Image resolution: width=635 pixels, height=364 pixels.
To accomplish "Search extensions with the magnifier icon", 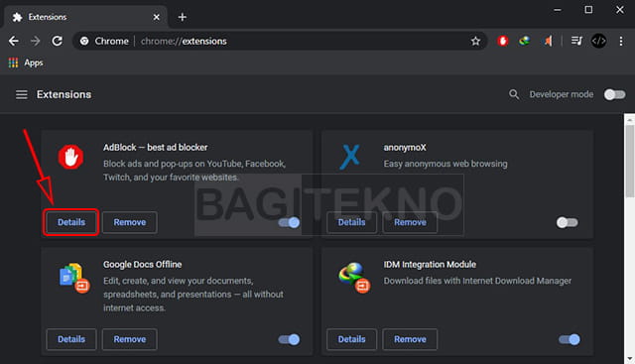I will pos(514,94).
